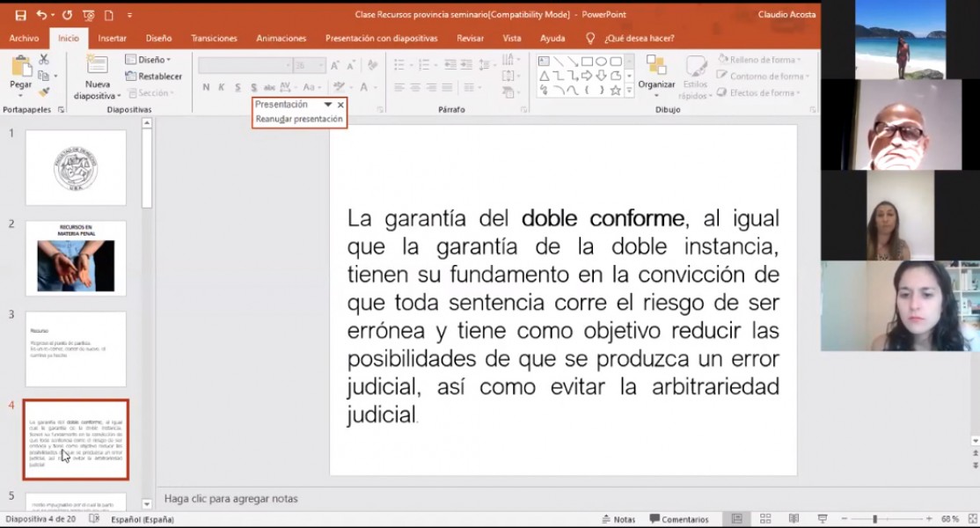The image size is (980, 528).
Task: Open the text highlight color picker
Action: click(340, 87)
